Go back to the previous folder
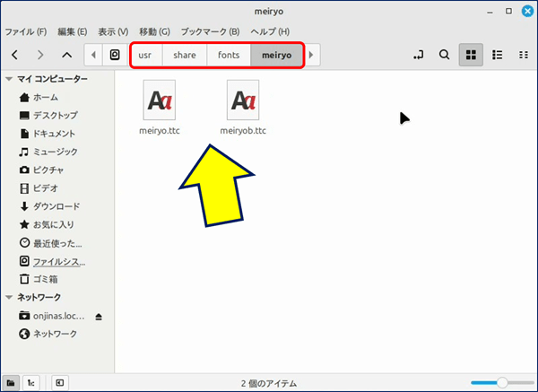Screen dimensions: 538x392 14,55
